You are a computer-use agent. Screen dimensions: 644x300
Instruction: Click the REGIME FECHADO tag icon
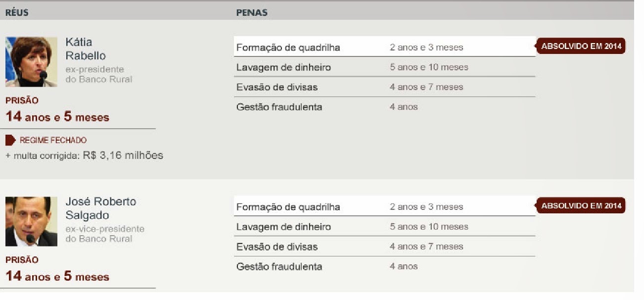10,141
